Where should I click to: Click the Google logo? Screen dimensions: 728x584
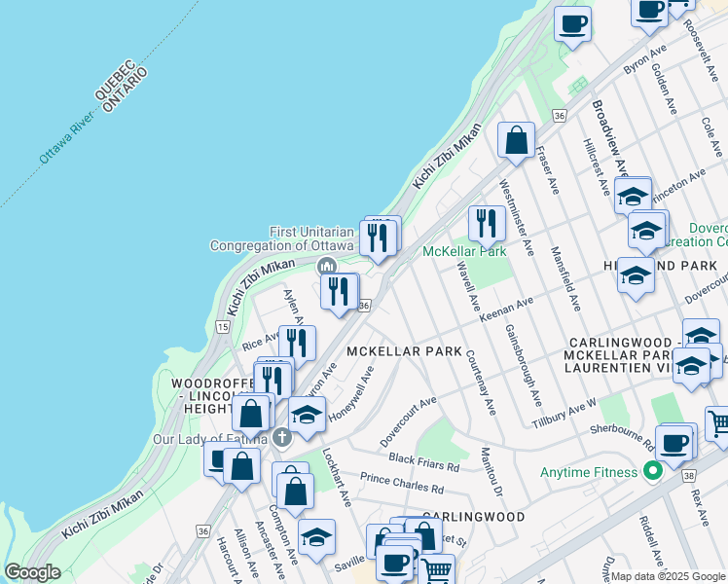tap(32, 572)
